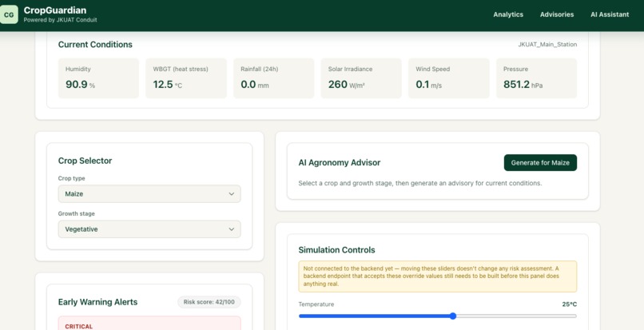644x330 pixels.
Task: Click the CRITICAL alert label
Action: click(x=79, y=326)
